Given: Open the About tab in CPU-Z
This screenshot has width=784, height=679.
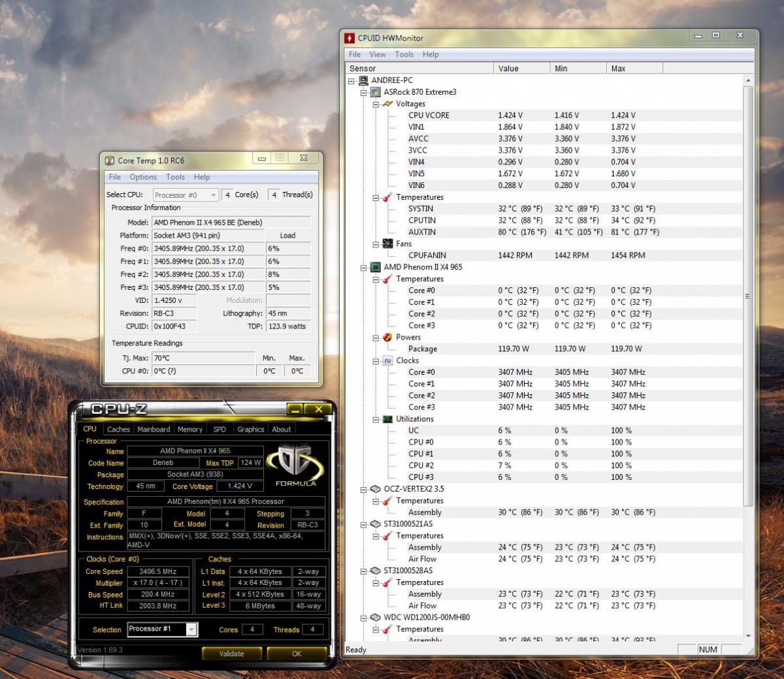Looking at the screenshot, I should [282, 430].
